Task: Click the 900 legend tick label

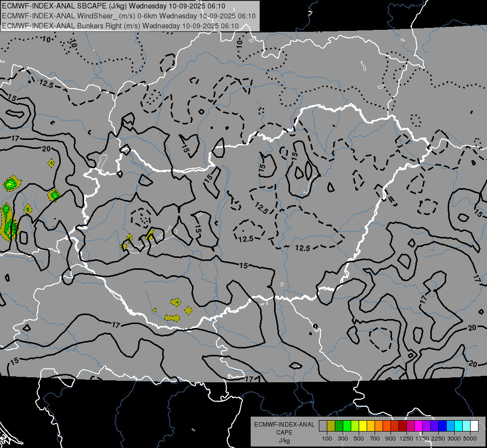Action: (390, 439)
